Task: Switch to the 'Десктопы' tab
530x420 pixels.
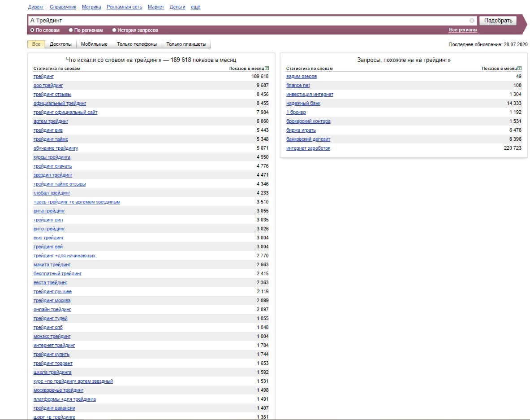Action: (x=60, y=44)
